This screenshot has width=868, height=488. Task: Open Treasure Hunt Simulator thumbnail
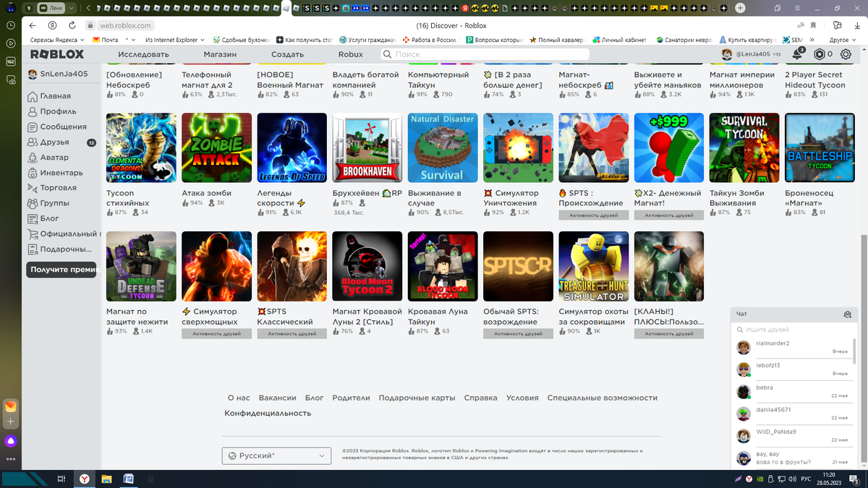pos(593,266)
